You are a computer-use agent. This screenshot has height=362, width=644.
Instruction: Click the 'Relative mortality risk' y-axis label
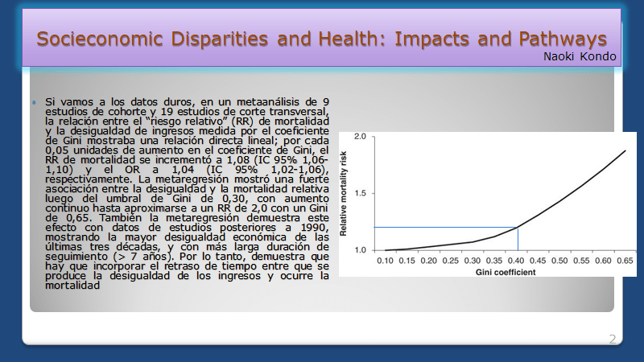(344, 195)
